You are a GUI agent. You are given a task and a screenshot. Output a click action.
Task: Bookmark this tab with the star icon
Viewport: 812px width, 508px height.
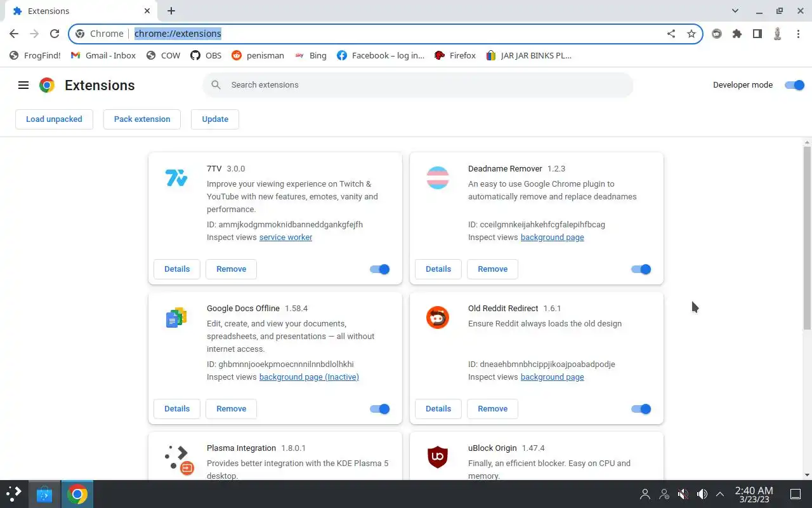691,34
